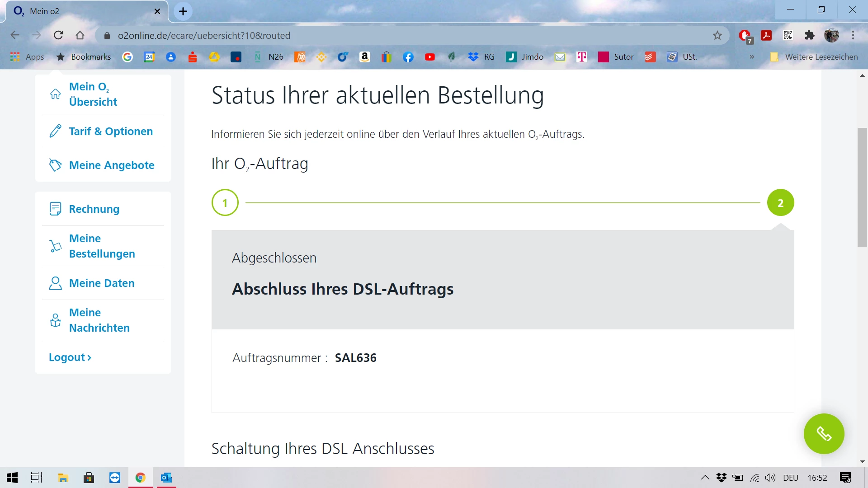Reload the current page
Viewport: 868px width, 488px height.
click(x=58, y=35)
